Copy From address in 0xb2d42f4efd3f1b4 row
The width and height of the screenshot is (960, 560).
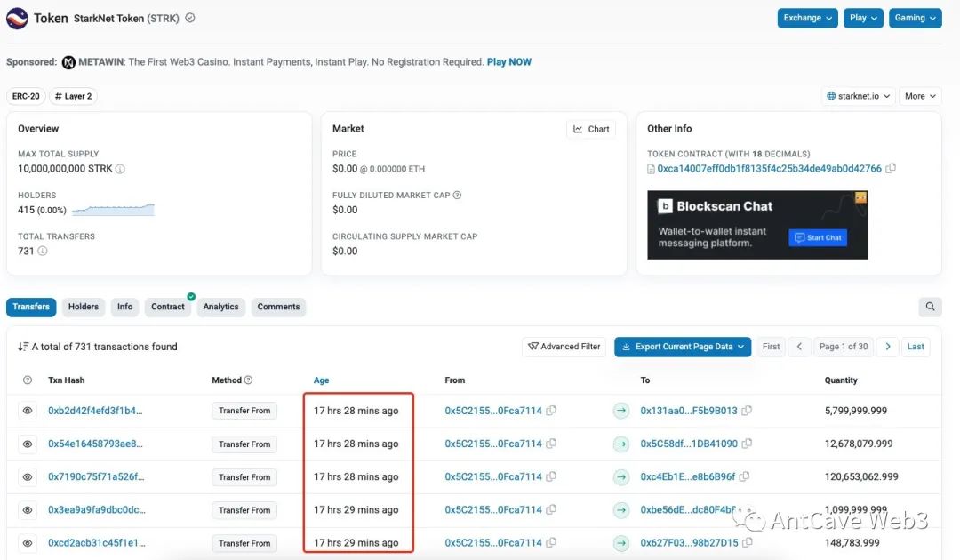coord(551,411)
